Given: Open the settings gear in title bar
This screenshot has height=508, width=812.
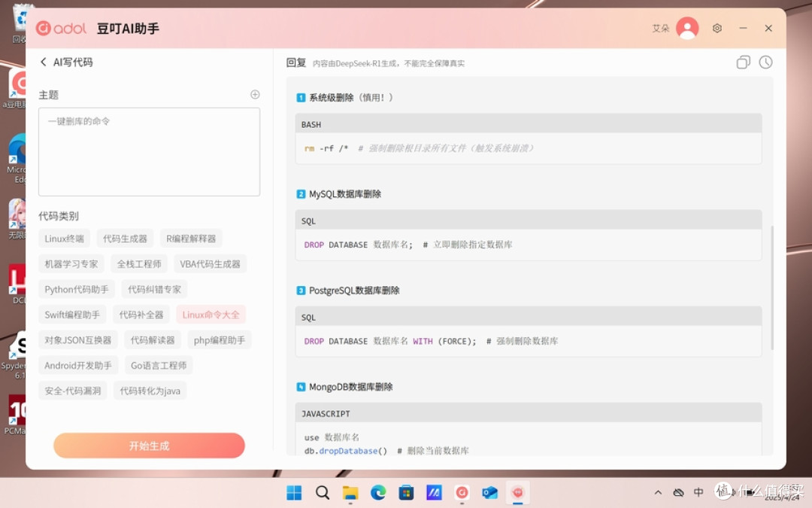Looking at the screenshot, I should pyautogui.click(x=717, y=29).
